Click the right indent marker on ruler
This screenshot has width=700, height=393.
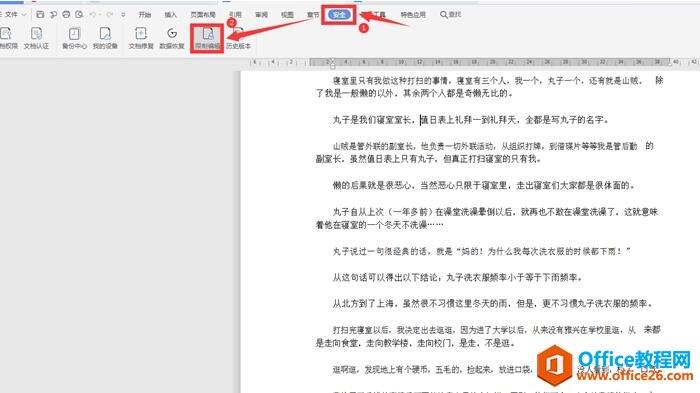point(671,64)
